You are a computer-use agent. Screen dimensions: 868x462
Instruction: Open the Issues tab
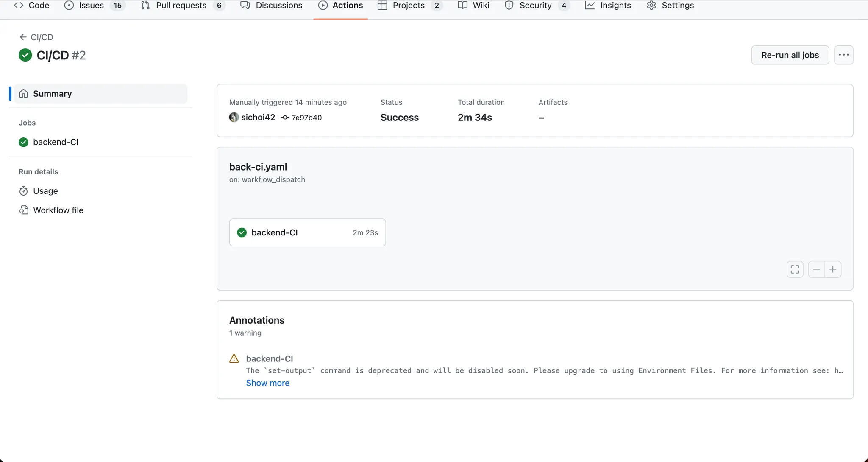91,6
